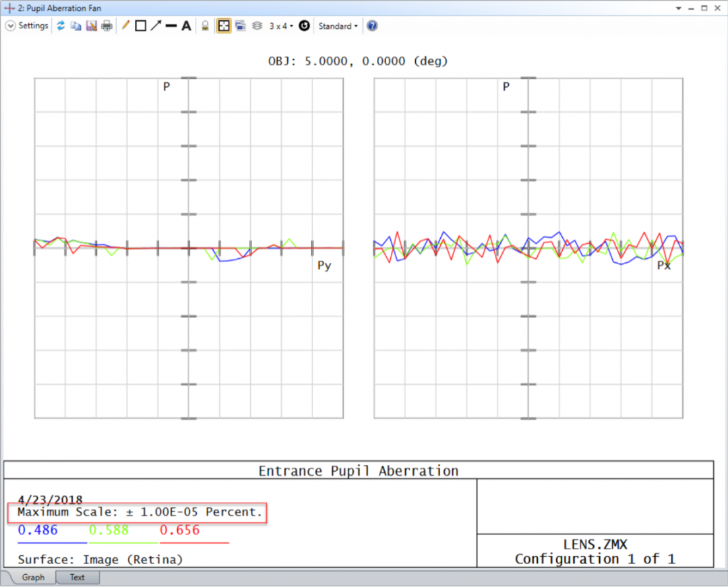Switch to the Text tab
The height and width of the screenshot is (587, 728).
pos(77,577)
